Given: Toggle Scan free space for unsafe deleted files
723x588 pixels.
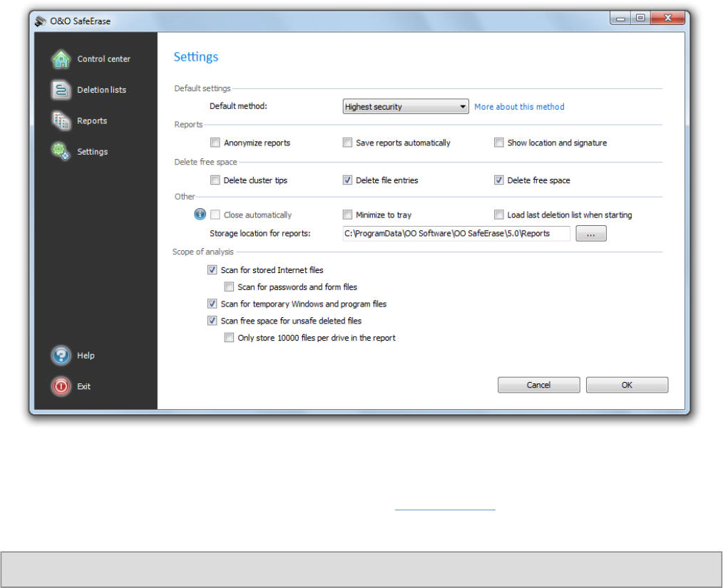Looking at the screenshot, I should [212, 320].
